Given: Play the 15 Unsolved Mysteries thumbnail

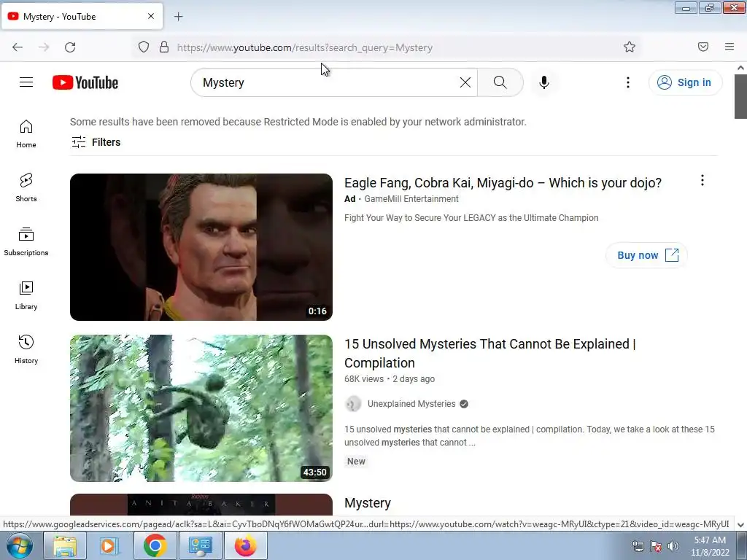Looking at the screenshot, I should coord(201,408).
